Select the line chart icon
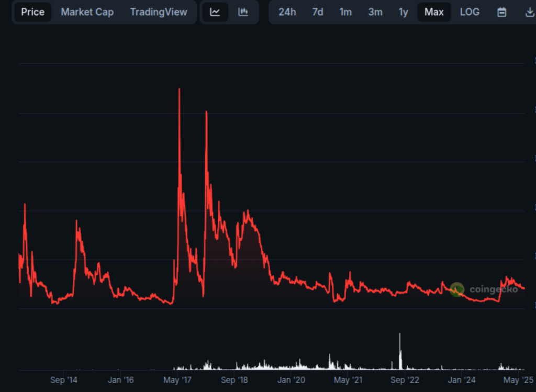536x392 pixels. 215,12
